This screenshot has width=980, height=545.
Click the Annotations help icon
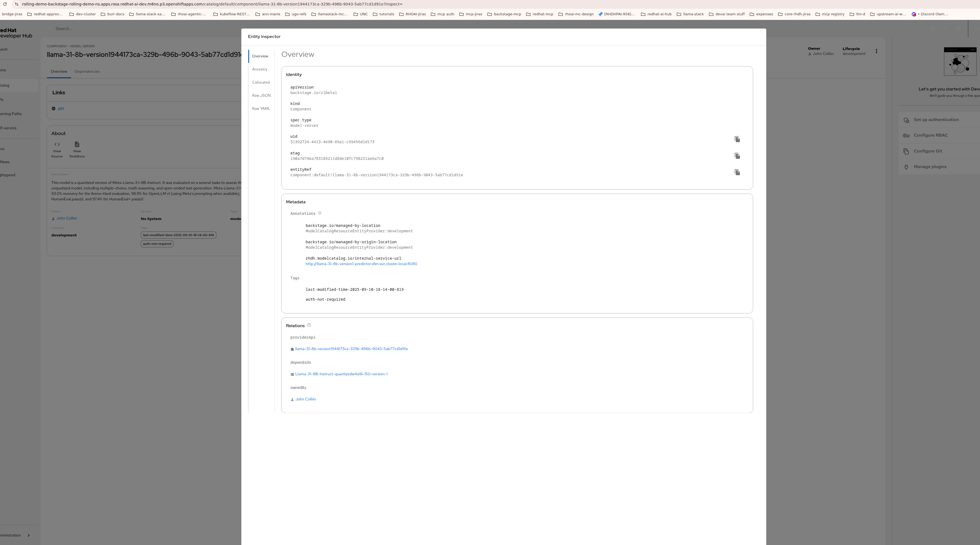click(x=320, y=213)
